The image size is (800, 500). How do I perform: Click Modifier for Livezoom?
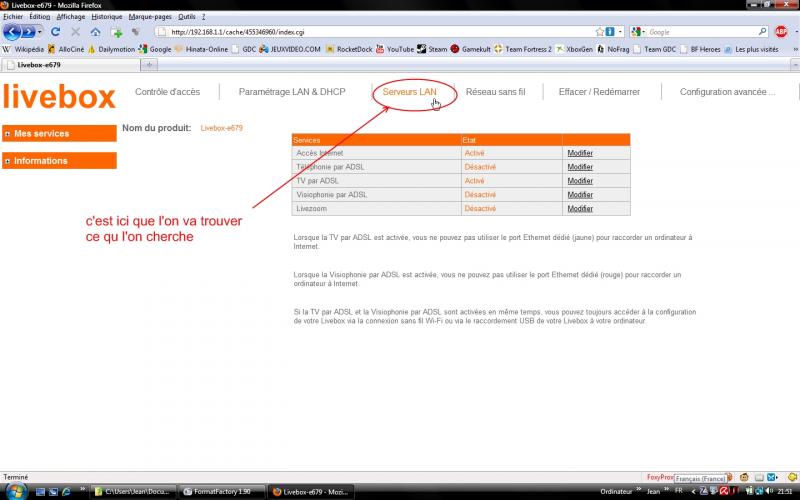click(x=580, y=208)
